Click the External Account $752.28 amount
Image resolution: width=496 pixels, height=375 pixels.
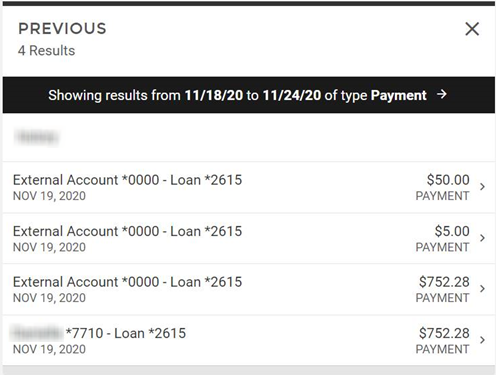tap(444, 282)
